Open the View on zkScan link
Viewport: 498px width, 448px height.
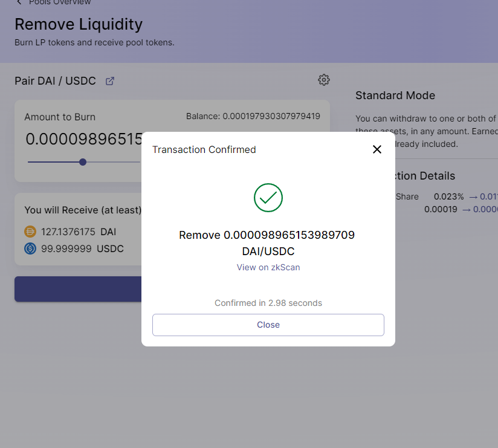pyautogui.click(x=268, y=267)
